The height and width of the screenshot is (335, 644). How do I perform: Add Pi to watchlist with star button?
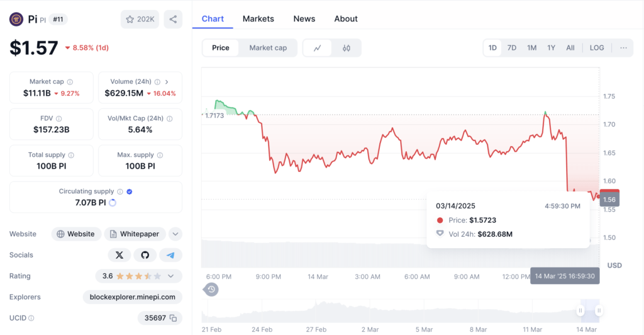point(140,20)
